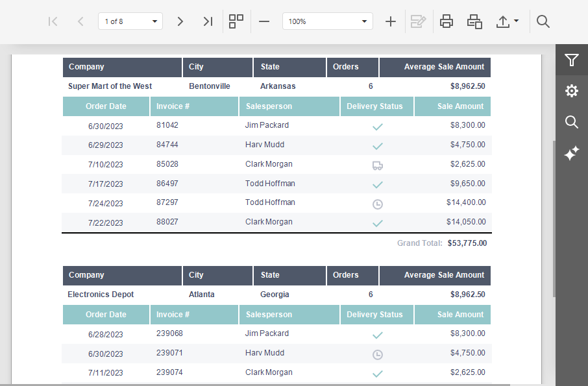Click sale amount '$14,400.00'
This screenshot has height=386, width=588.
coord(466,202)
